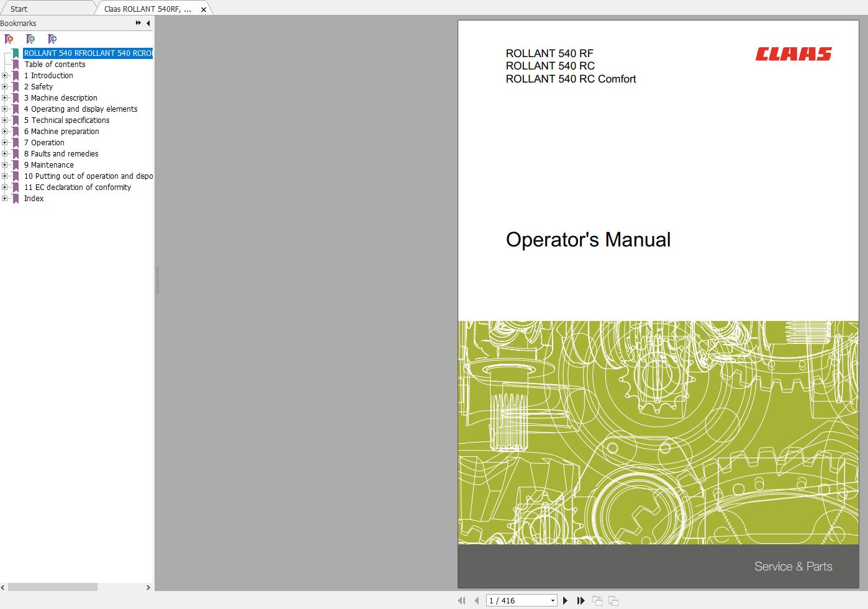
Task: Open the Index bookmark
Action: (34, 198)
